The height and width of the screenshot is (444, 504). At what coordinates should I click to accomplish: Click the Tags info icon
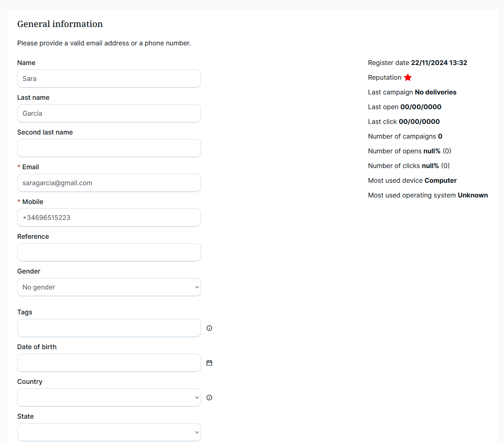pos(209,328)
